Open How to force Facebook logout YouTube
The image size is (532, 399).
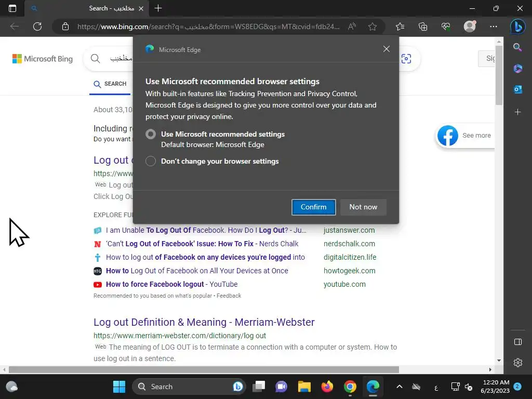tap(171, 284)
